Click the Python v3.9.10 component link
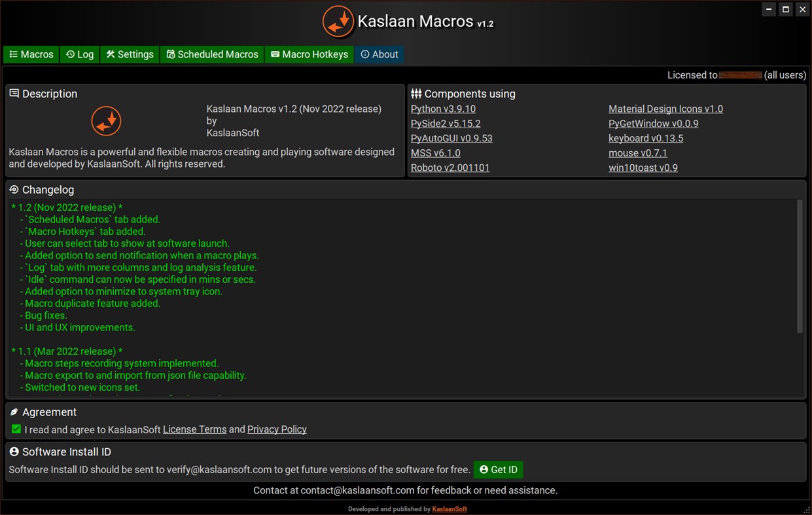Viewport: 812px width, 515px height. tap(443, 108)
